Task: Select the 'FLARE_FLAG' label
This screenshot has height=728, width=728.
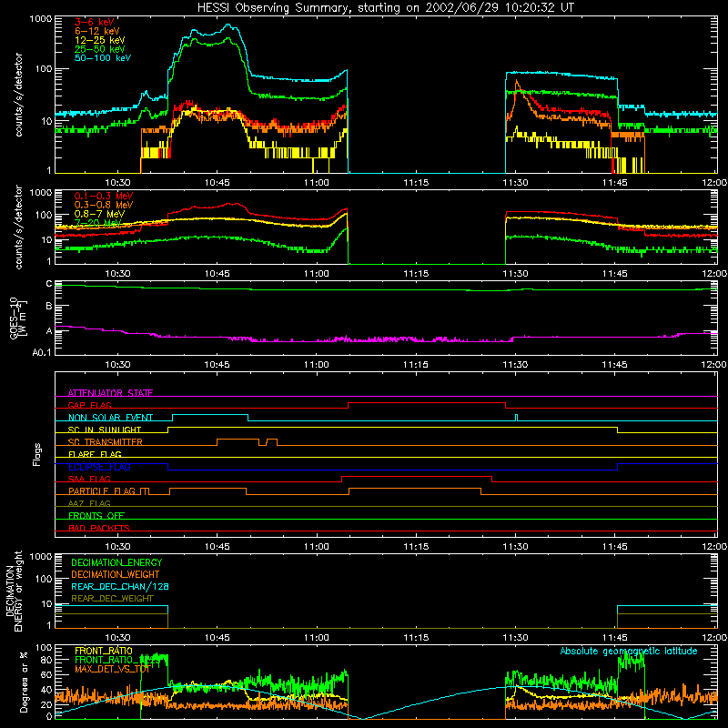Action: tap(95, 454)
